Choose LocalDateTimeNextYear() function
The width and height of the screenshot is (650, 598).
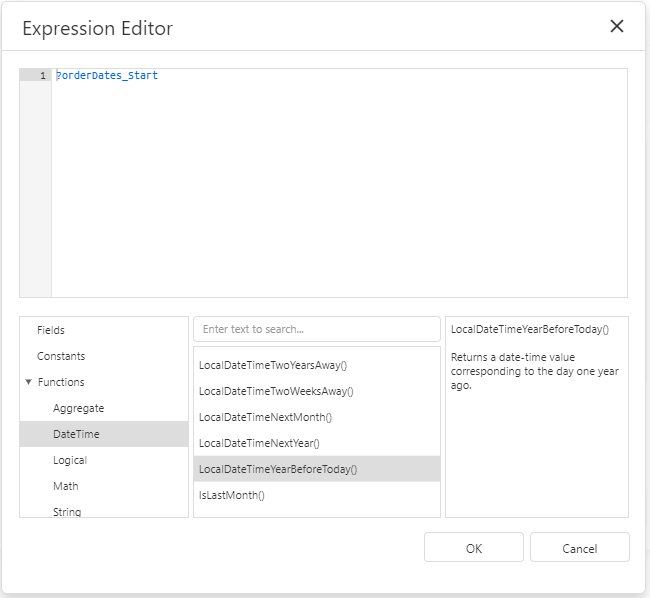317,443
